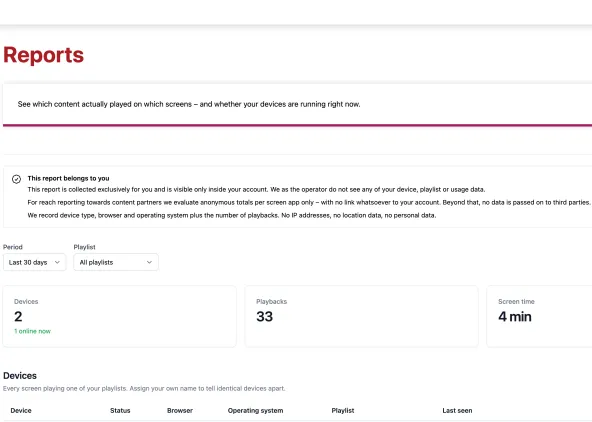Screen dimensions: 592x422
Task: Click the 'For reach reporting towards content partners' line
Action: (309, 203)
